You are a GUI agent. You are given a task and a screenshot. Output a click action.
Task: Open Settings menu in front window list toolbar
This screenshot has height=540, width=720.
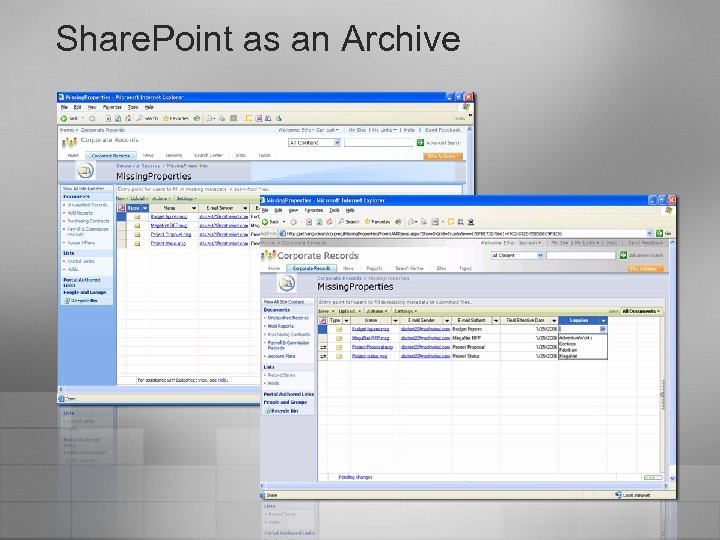tap(405, 311)
